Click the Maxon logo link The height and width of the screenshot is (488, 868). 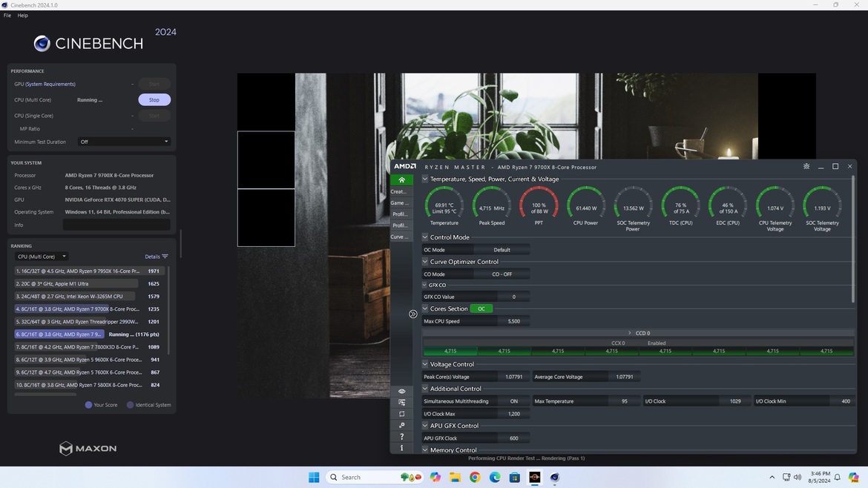coord(88,448)
